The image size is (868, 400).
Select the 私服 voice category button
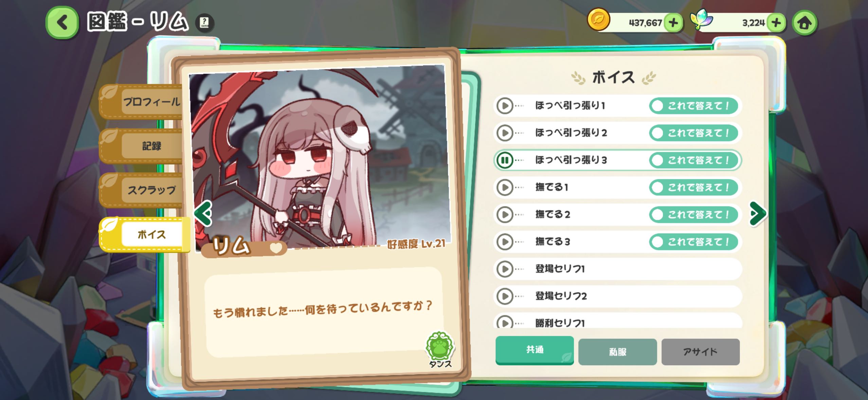(617, 352)
